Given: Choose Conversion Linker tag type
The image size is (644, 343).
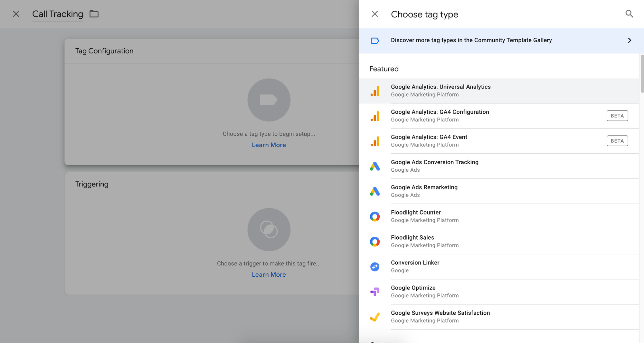Looking at the screenshot, I should (499, 267).
